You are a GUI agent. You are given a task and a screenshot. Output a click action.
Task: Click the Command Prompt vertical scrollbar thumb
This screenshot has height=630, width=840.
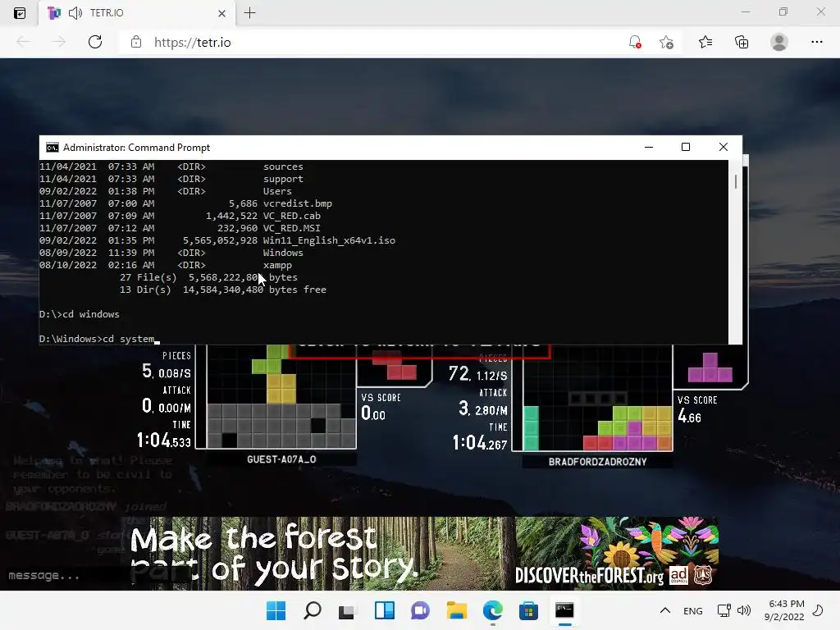(x=736, y=181)
